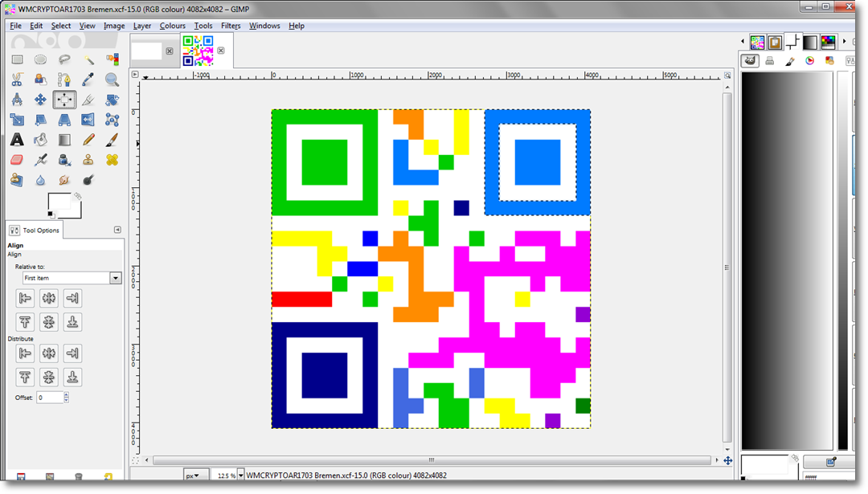The image size is (868, 494).
Task: Select the Paths pen tool
Action: click(64, 80)
